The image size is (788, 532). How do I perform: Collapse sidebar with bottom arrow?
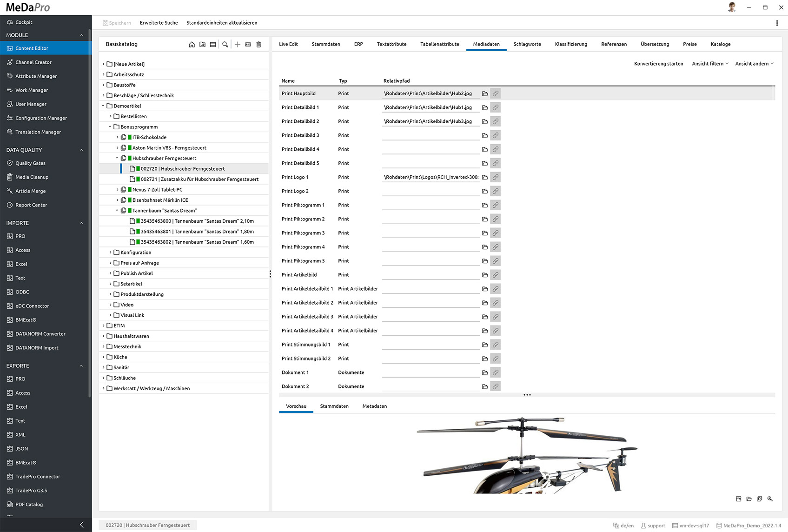coord(82,525)
